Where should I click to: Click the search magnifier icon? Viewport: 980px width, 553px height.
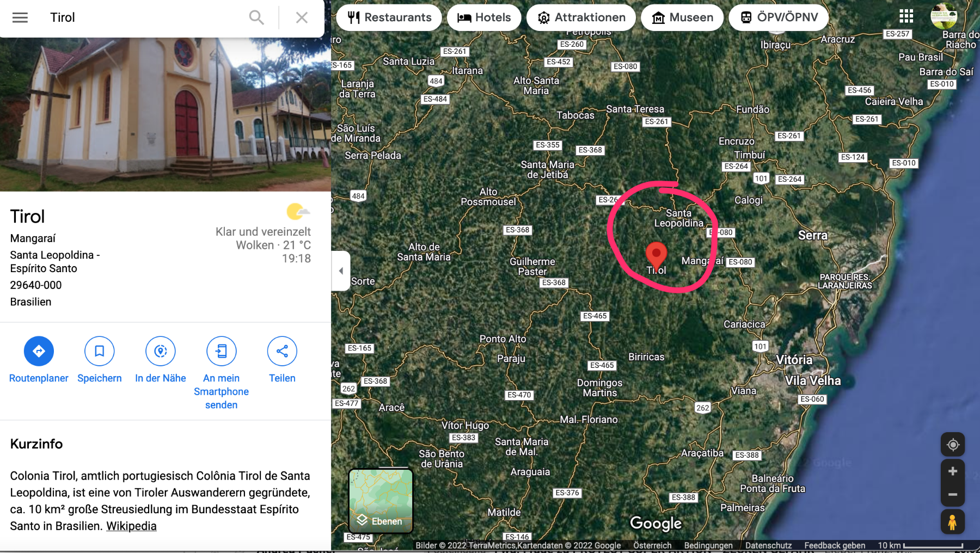coord(256,17)
